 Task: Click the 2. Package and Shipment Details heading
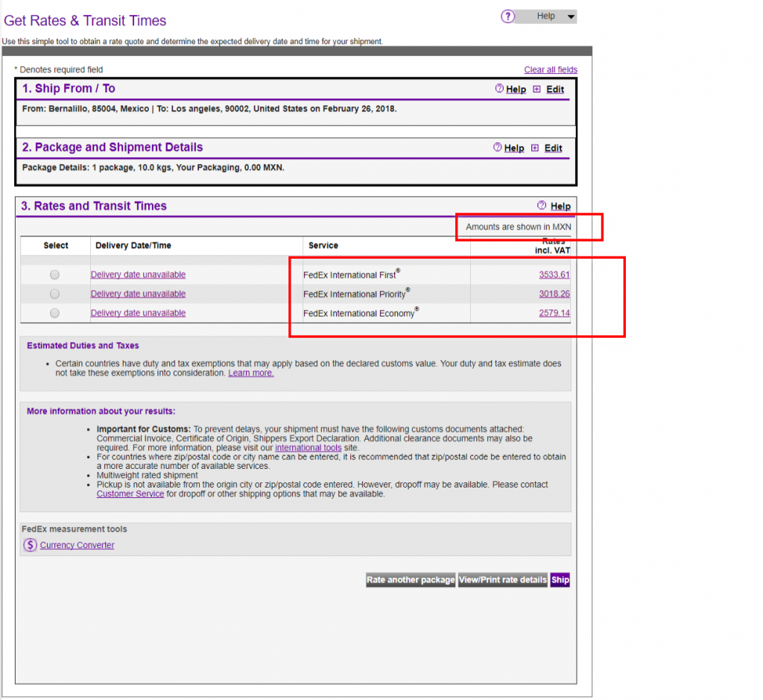113,148
